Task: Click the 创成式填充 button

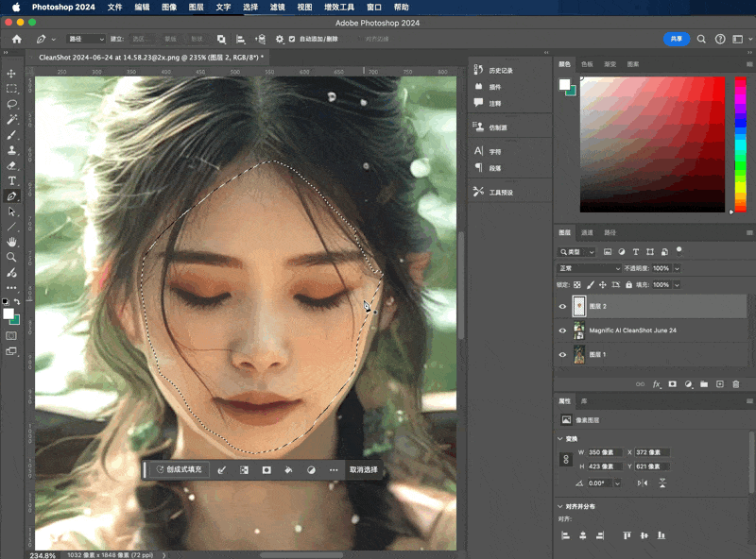Action: point(180,470)
